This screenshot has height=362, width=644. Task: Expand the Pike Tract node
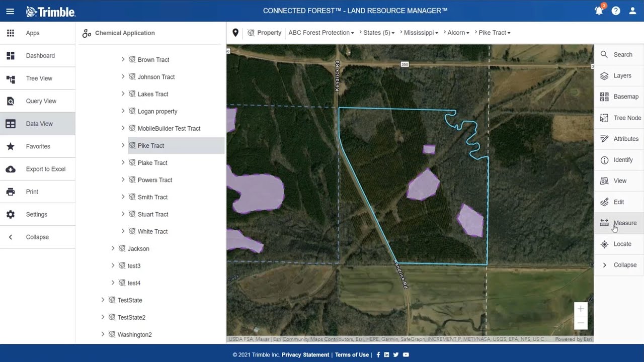123,145
